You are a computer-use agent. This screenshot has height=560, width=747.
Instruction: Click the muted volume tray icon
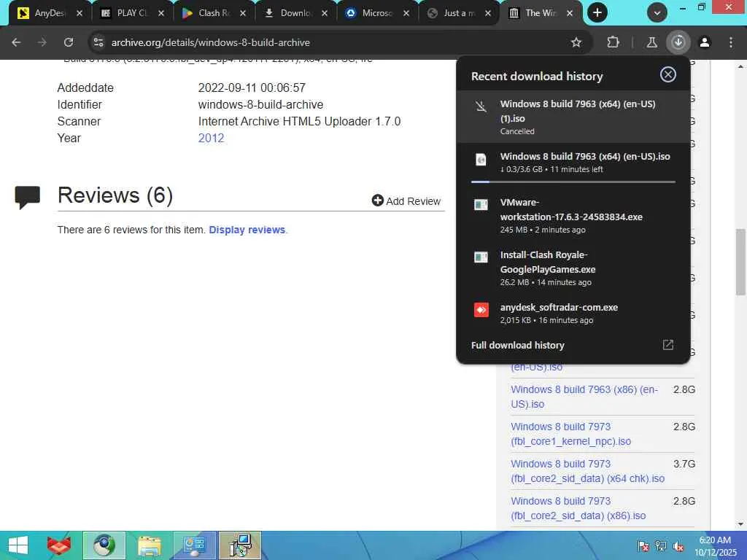click(x=678, y=545)
